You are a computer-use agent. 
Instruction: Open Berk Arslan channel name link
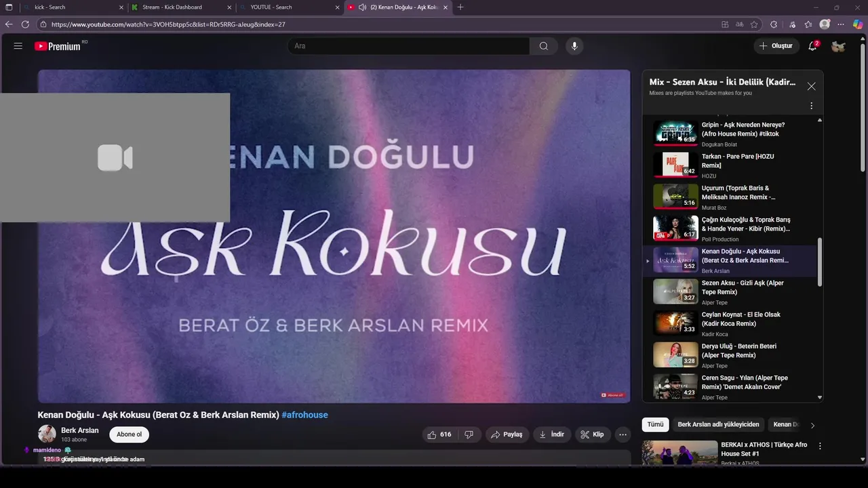tap(79, 430)
